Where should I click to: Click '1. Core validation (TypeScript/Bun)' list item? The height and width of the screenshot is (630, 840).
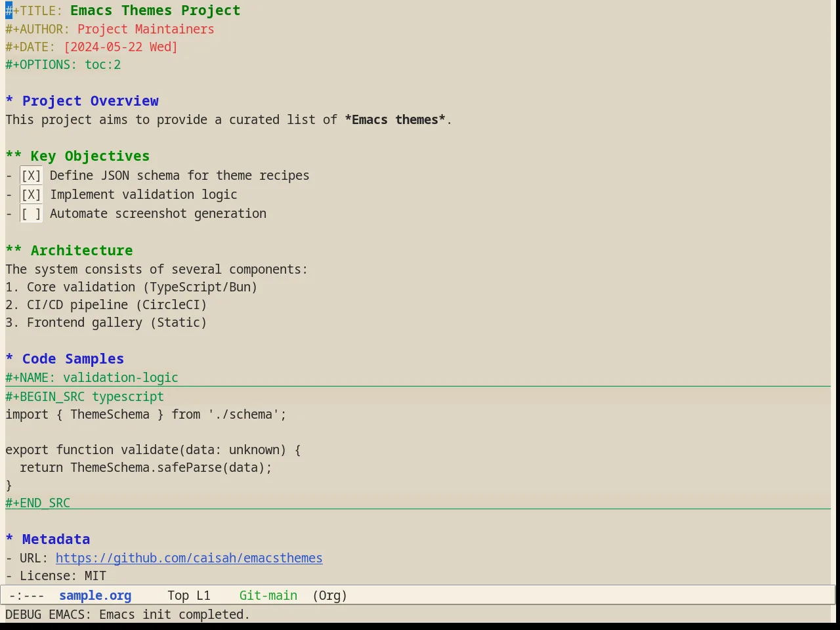(131, 287)
